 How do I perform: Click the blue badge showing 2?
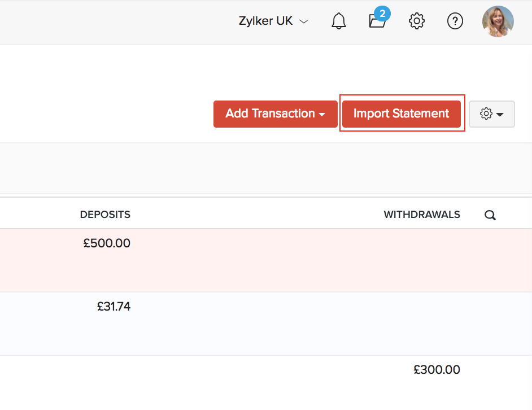pyautogui.click(x=382, y=13)
